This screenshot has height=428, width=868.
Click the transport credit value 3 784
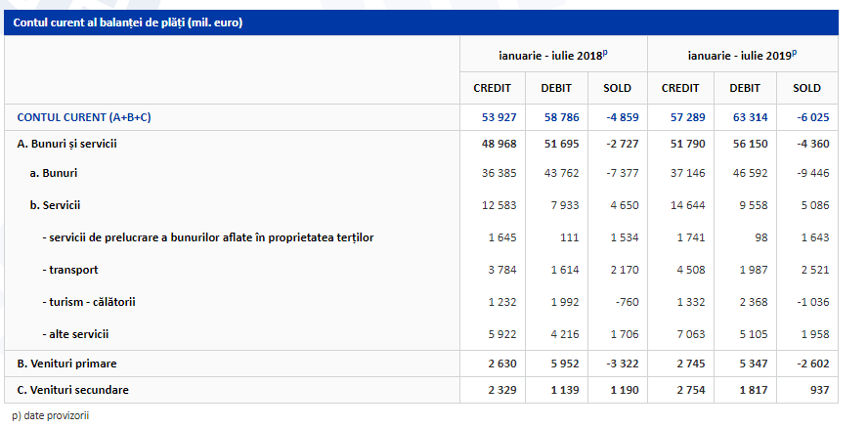click(502, 271)
